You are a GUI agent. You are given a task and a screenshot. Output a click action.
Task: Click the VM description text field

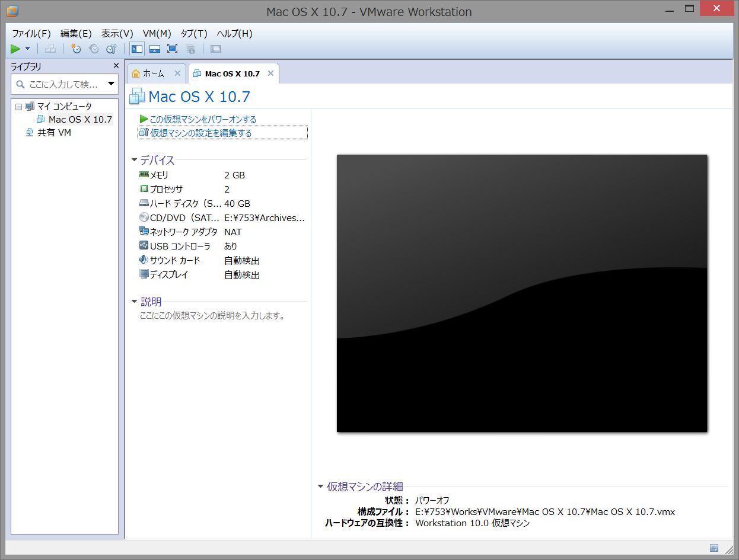pyautogui.click(x=212, y=316)
